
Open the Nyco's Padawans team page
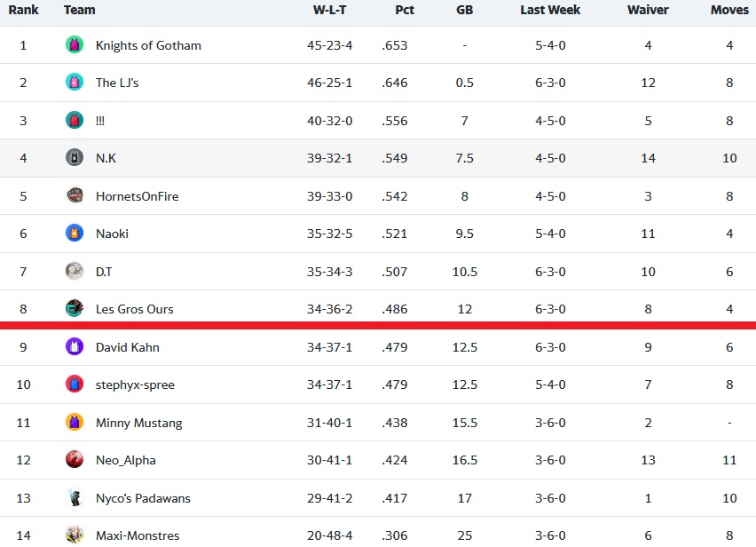coord(143,498)
